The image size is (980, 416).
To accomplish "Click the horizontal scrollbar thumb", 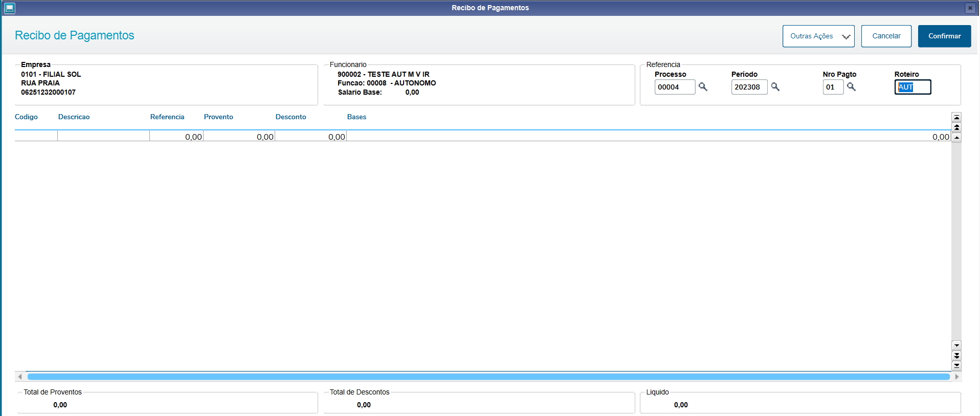I will click(x=488, y=377).
